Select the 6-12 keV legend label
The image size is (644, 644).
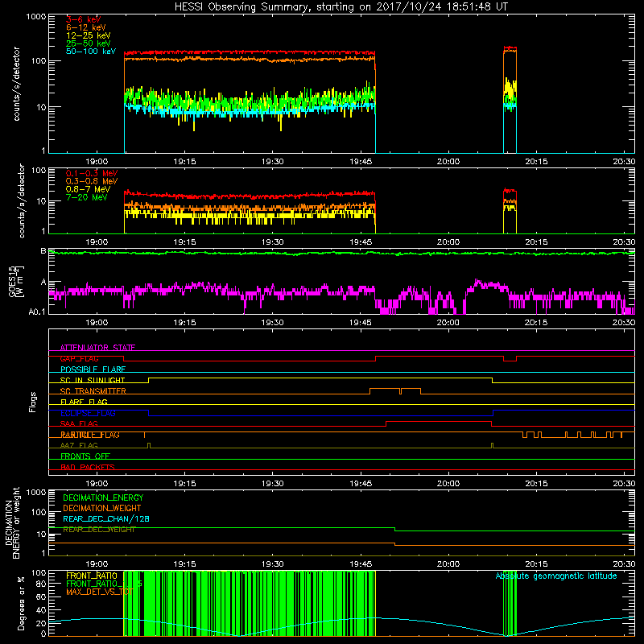(x=86, y=27)
